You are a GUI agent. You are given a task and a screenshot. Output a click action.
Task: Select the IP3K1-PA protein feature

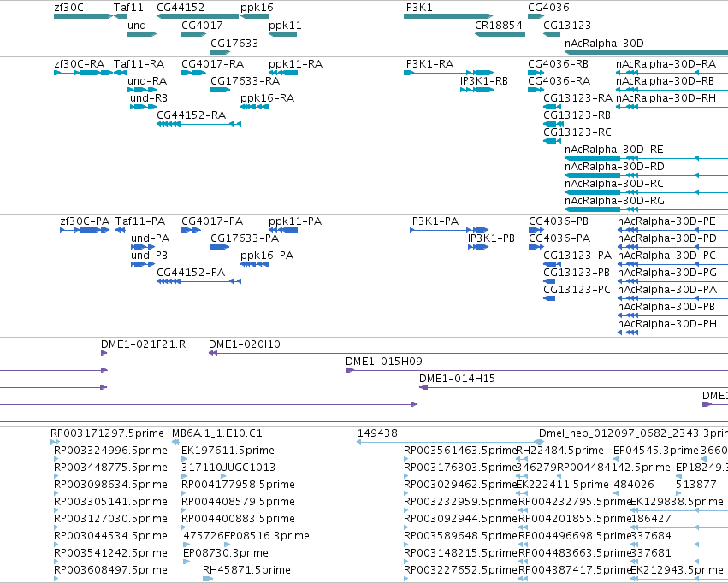[x=449, y=230]
